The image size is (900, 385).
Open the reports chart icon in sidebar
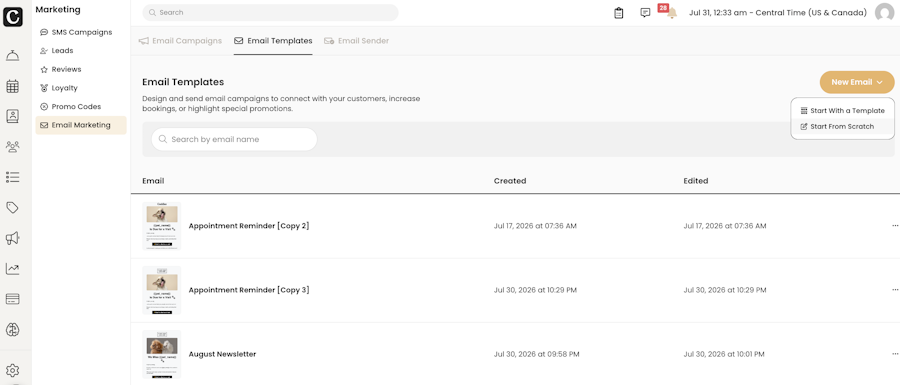12,269
